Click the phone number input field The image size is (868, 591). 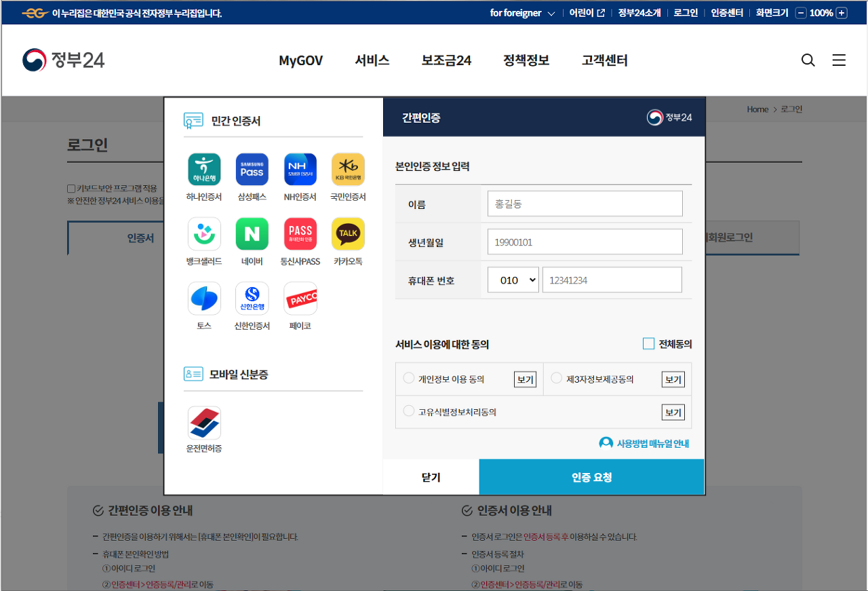(612, 280)
